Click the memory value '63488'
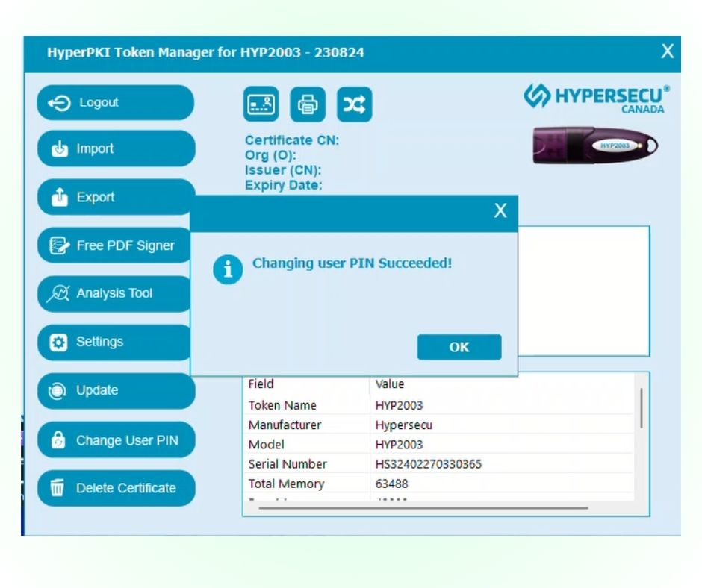 click(392, 484)
